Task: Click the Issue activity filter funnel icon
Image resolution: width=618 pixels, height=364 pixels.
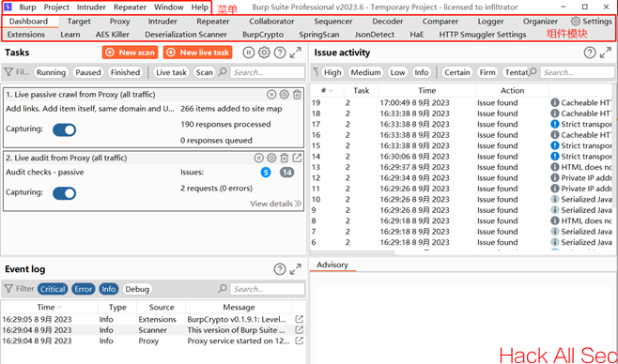Action: (x=317, y=72)
